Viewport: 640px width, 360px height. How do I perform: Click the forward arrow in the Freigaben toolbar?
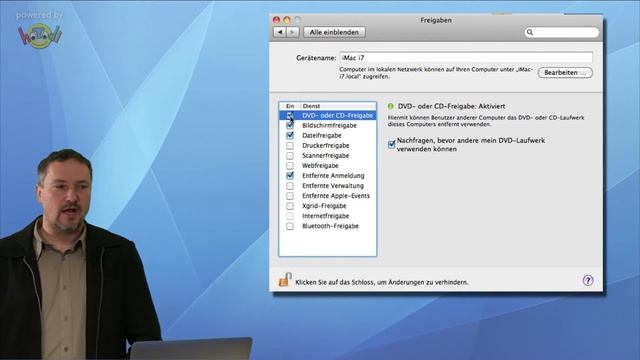pyautogui.click(x=293, y=32)
